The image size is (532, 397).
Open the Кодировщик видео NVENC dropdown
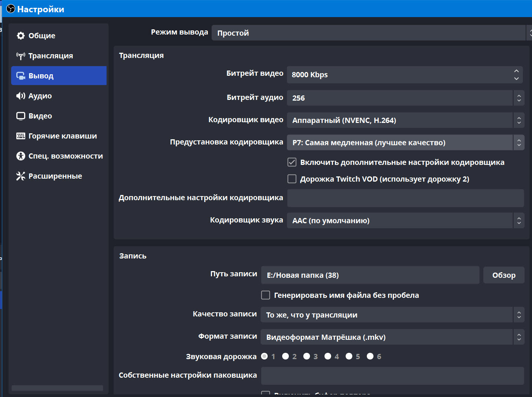tap(405, 120)
